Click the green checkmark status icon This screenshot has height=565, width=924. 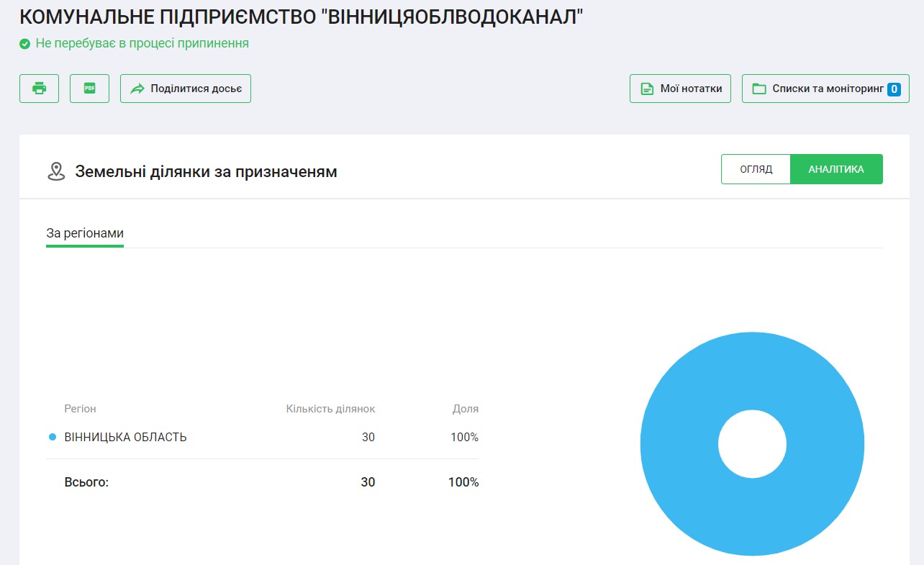24,44
